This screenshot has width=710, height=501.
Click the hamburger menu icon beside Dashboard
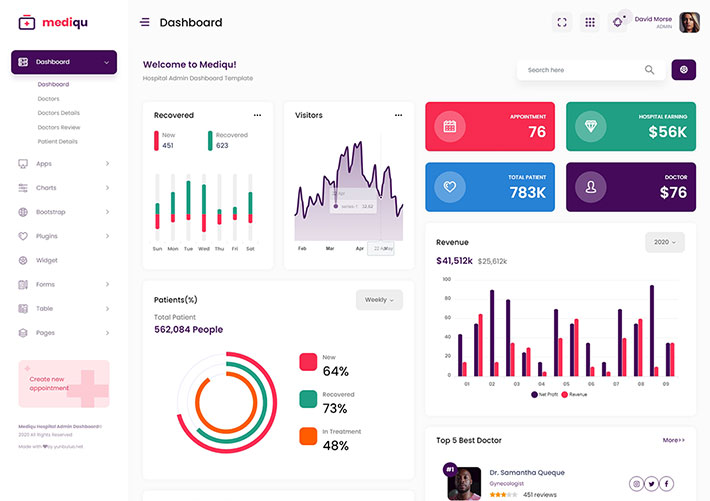[x=145, y=22]
